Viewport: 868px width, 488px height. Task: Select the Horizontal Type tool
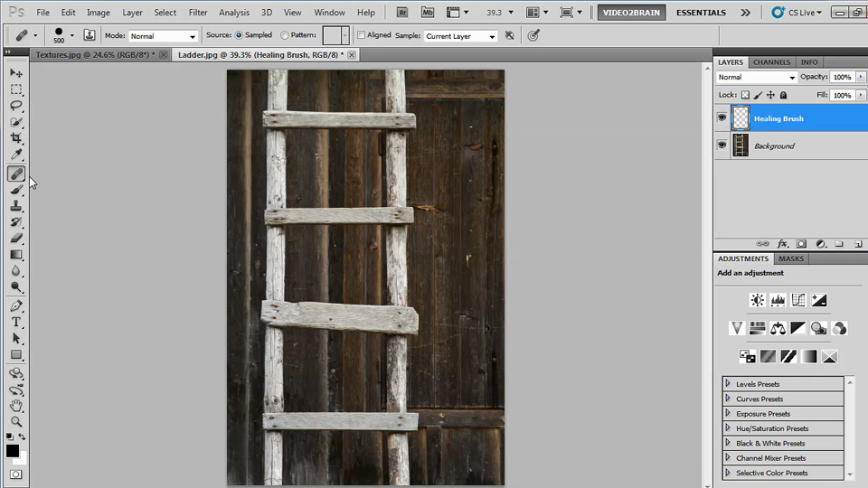16,322
